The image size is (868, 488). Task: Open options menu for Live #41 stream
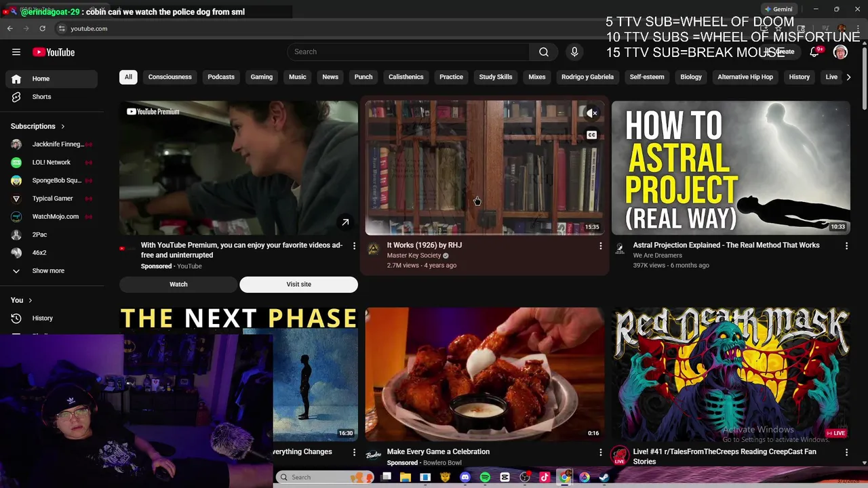(846, 452)
